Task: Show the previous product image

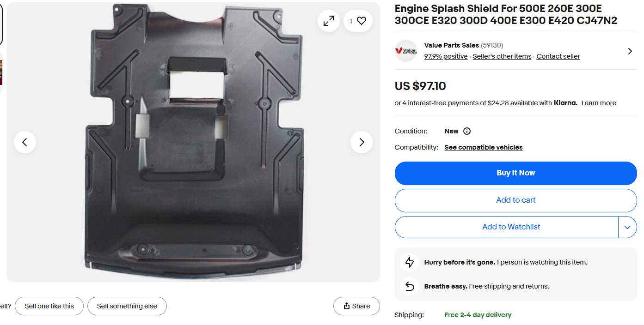Action: click(x=25, y=142)
